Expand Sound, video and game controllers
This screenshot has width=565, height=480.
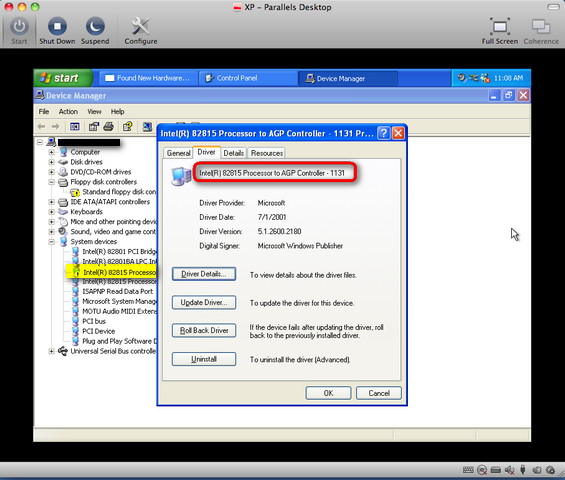pos(52,232)
